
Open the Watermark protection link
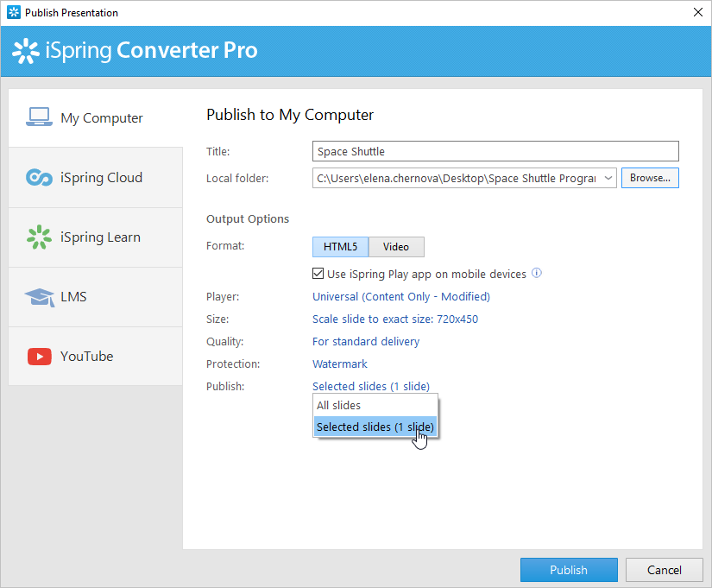tap(340, 364)
